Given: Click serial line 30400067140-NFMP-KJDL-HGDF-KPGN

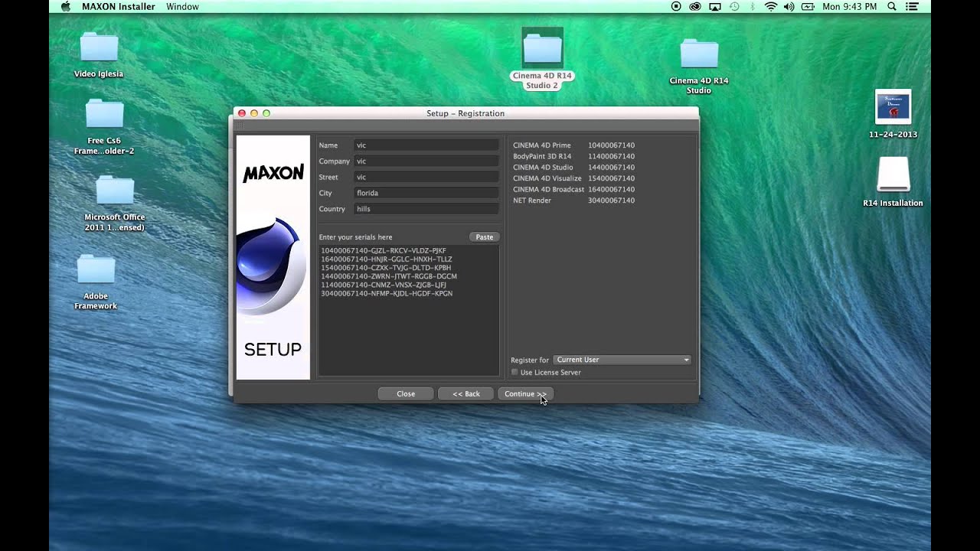Looking at the screenshot, I should (387, 293).
